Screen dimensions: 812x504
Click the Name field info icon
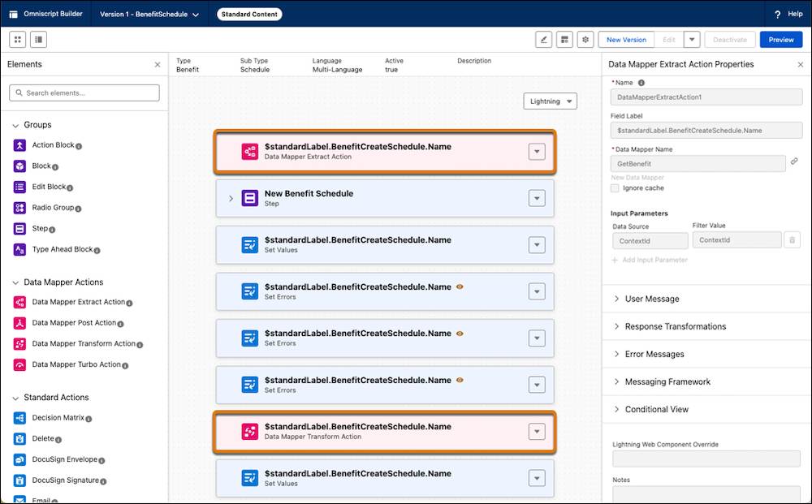tap(641, 83)
